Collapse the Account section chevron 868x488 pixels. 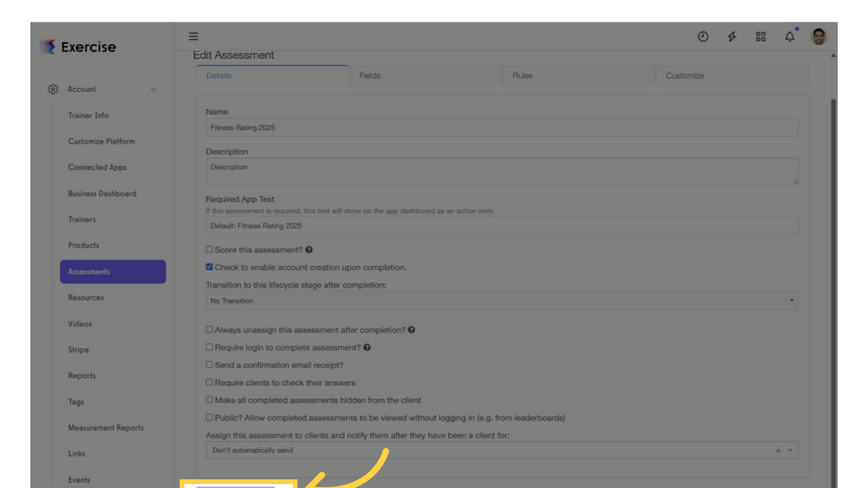(154, 89)
